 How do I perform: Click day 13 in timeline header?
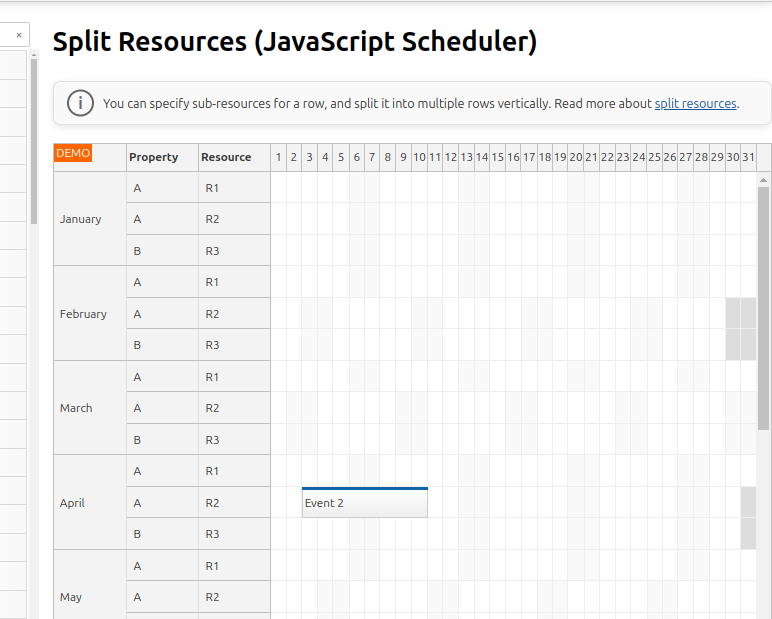[466, 157]
